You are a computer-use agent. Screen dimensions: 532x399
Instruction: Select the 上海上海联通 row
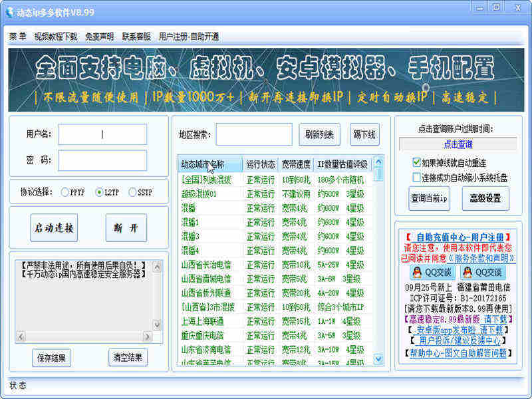pyautogui.click(x=275, y=321)
